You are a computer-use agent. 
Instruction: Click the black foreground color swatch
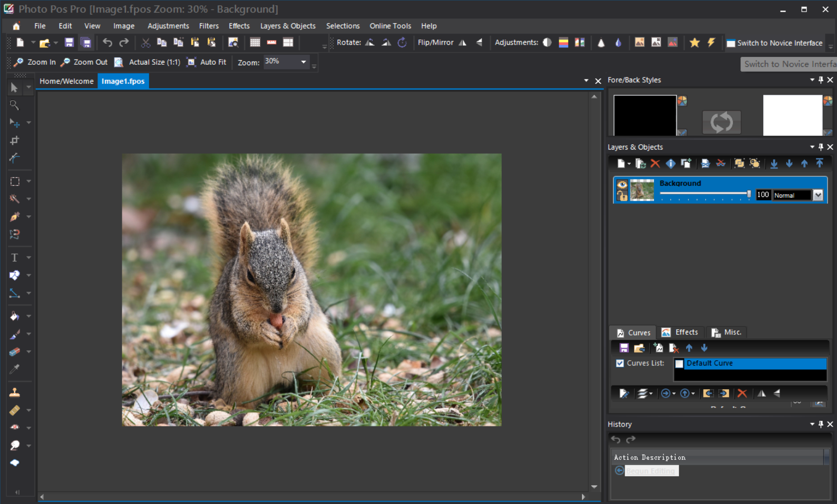point(645,115)
